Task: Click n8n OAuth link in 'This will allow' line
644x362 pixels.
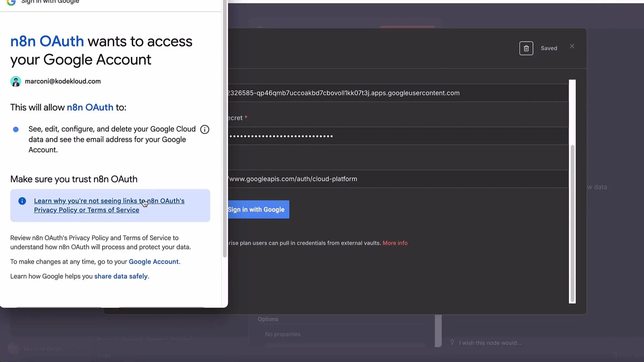Action: pos(90,108)
